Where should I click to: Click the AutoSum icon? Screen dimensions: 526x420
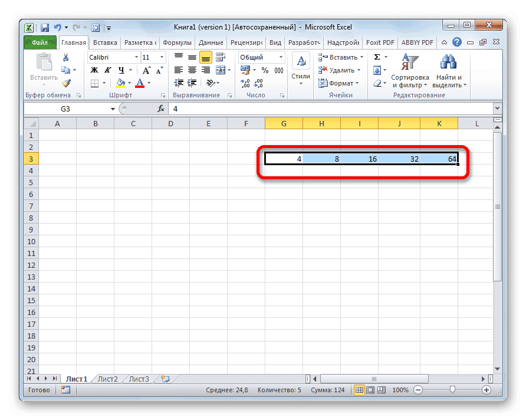[377, 57]
